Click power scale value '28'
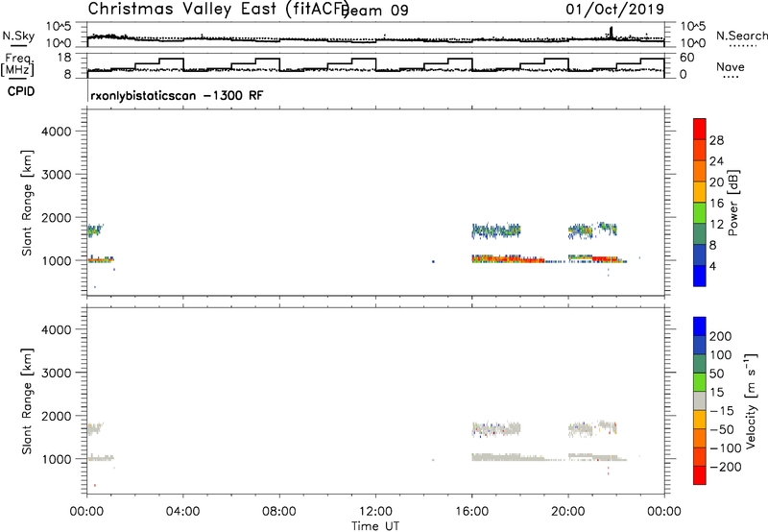 716,140
